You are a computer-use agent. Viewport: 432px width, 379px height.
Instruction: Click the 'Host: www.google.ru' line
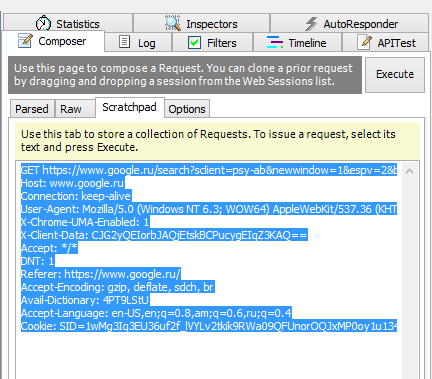click(72, 183)
